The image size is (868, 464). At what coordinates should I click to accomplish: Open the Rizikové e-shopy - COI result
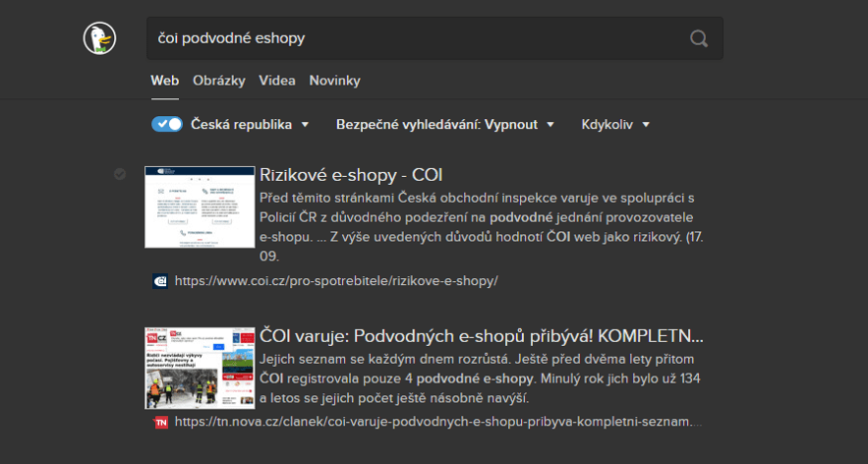pos(351,175)
